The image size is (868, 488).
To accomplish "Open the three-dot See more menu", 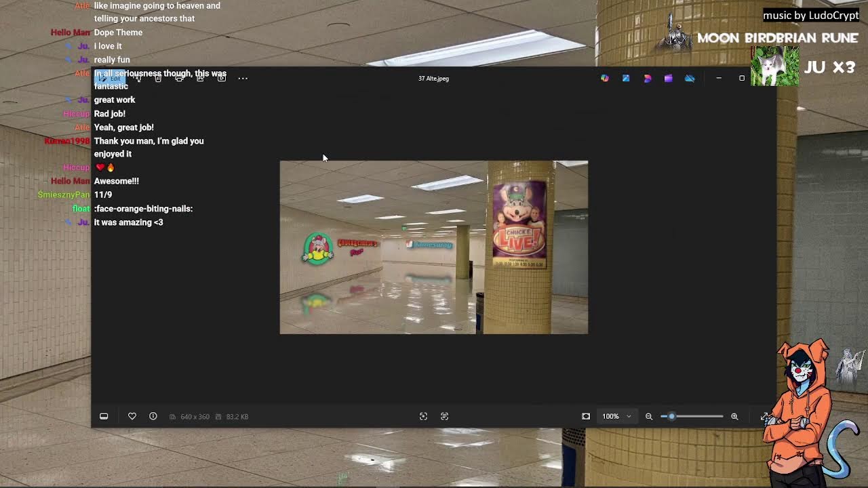I will pyautogui.click(x=243, y=78).
